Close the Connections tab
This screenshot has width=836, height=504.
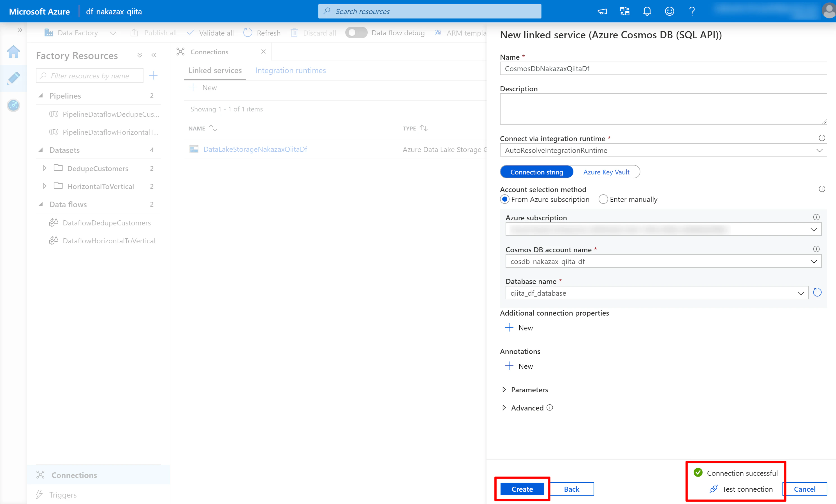263,52
